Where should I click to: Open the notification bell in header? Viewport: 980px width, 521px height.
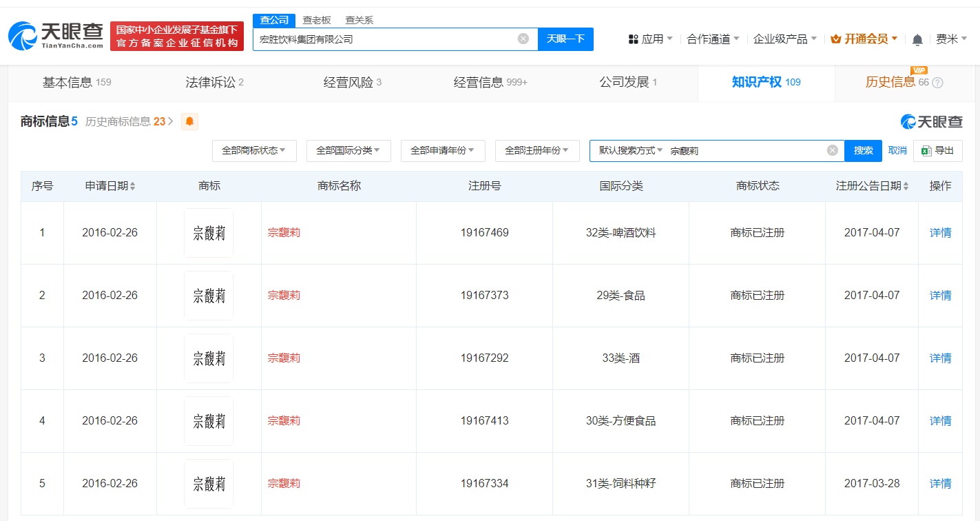(917, 39)
